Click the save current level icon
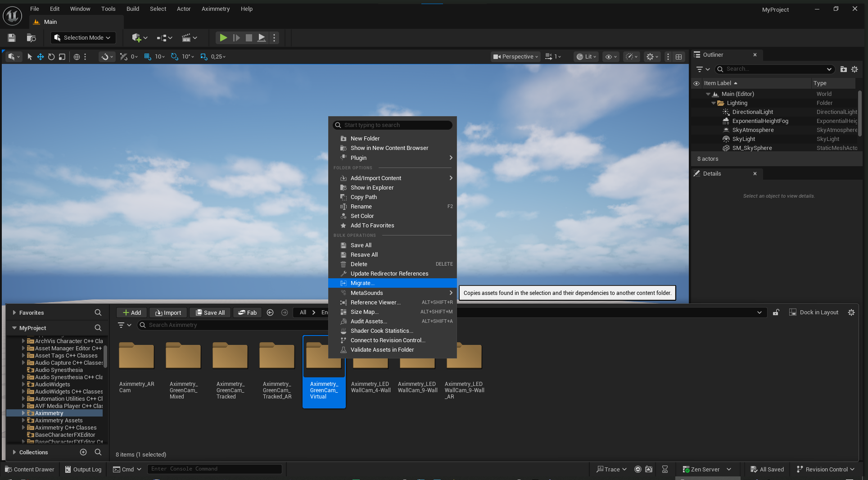This screenshot has height=480, width=868. pyautogui.click(x=12, y=38)
